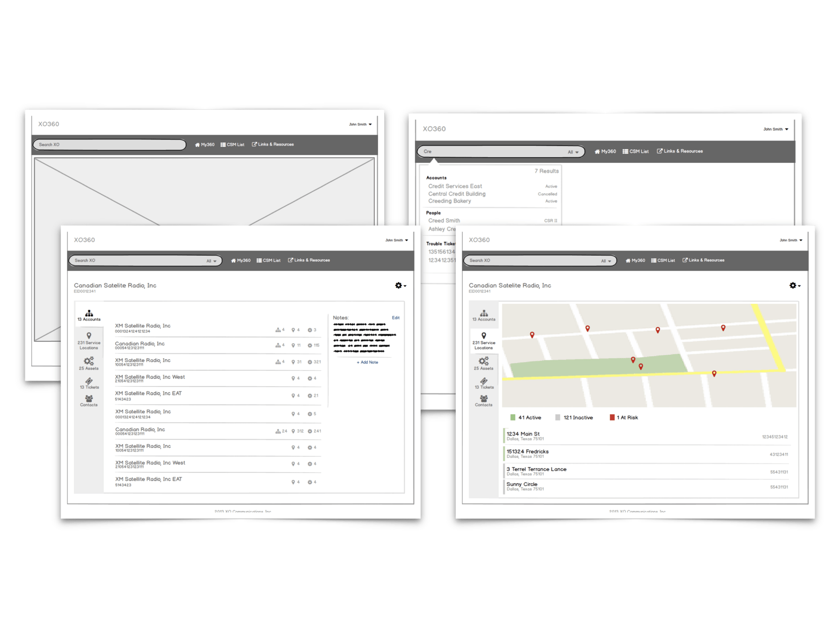Open Sunny Circle location row
This screenshot has height=632, width=840.
[646, 486]
